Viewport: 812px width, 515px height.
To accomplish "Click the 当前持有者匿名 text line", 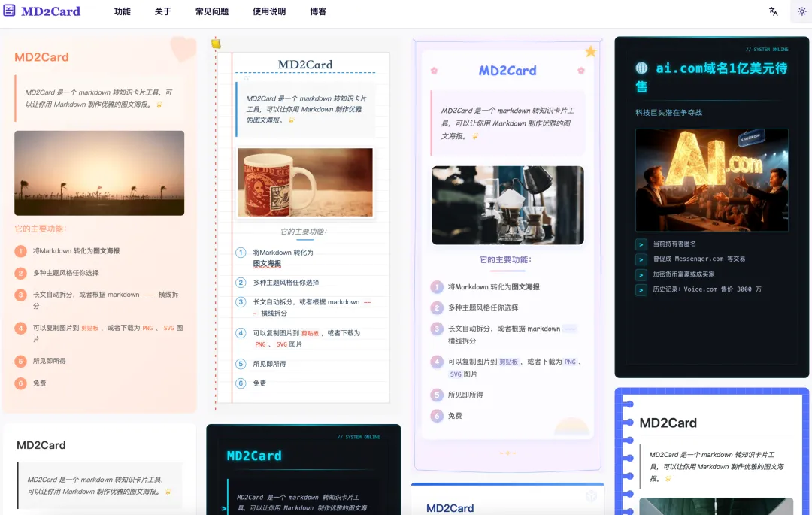I will [x=674, y=244].
